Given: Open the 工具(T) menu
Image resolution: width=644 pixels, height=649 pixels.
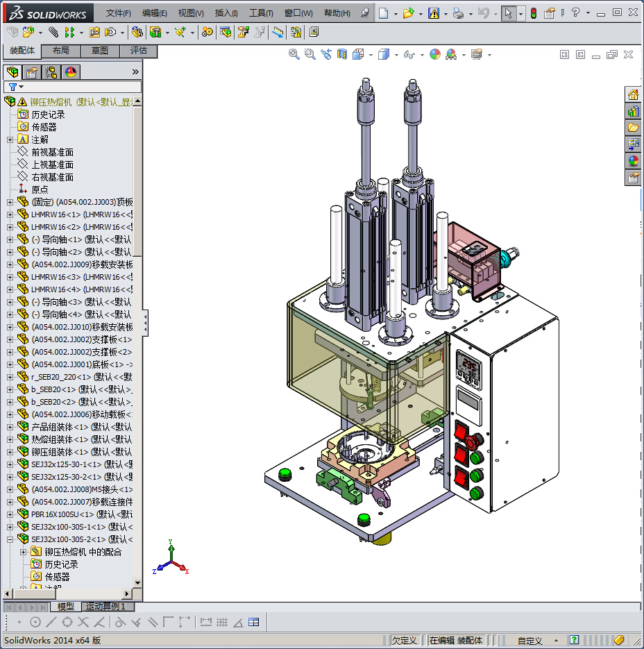Looking at the screenshot, I should pyautogui.click(x=261, y=13).
